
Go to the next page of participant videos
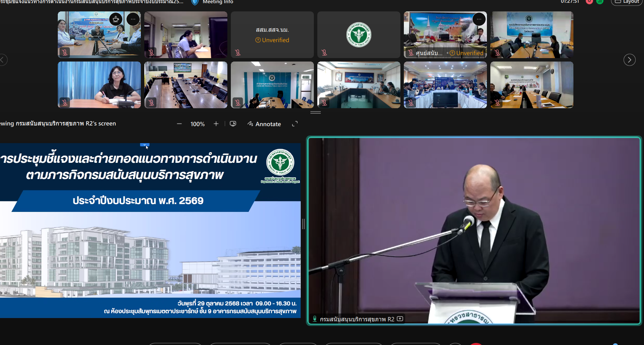(629, 60)
